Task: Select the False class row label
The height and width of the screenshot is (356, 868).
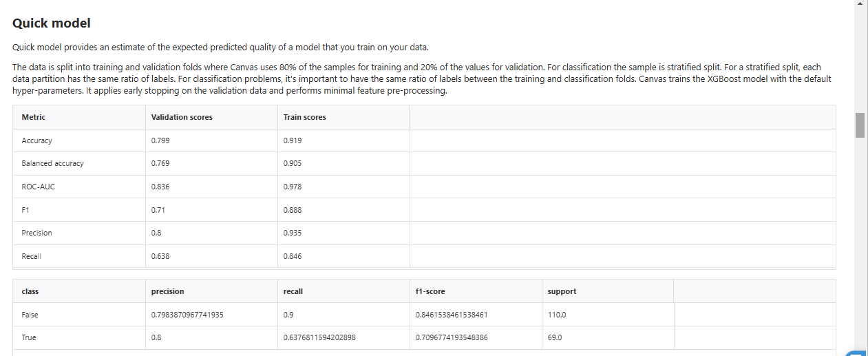Action: click(30, 315)
